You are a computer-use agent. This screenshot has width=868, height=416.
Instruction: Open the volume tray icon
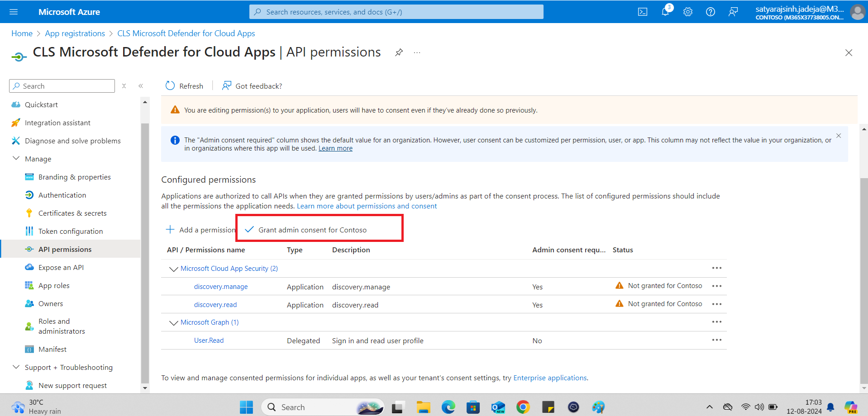coord(759,407)
